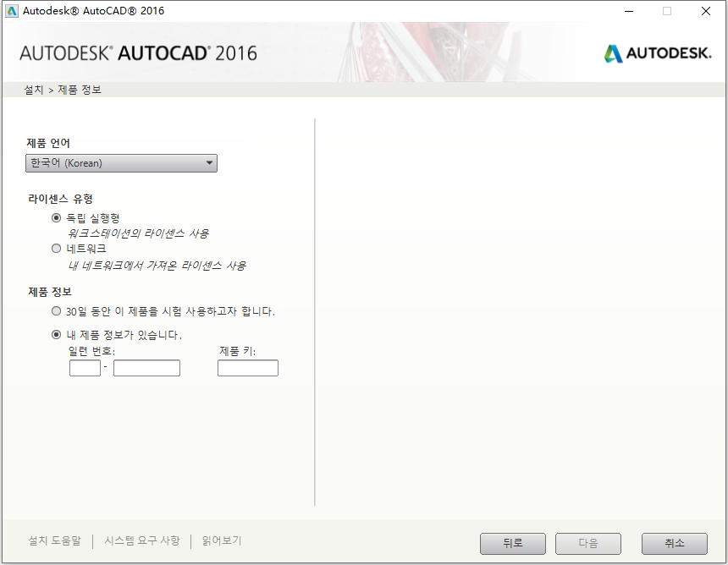Viewport: 728px width, 565px height.
Task: Click 내 네트워크에서 가져온 라이센스 사용 text
Action: (x=157, y=266)
